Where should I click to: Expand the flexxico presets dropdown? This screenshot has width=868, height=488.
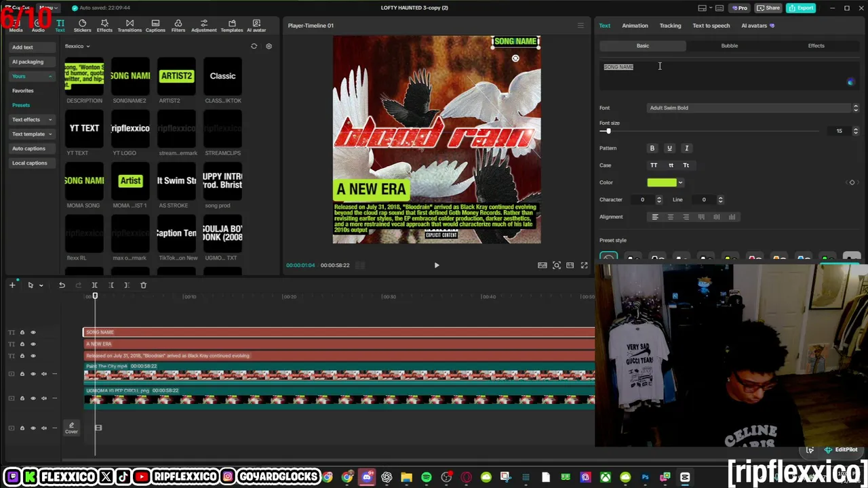coord(77,46)
